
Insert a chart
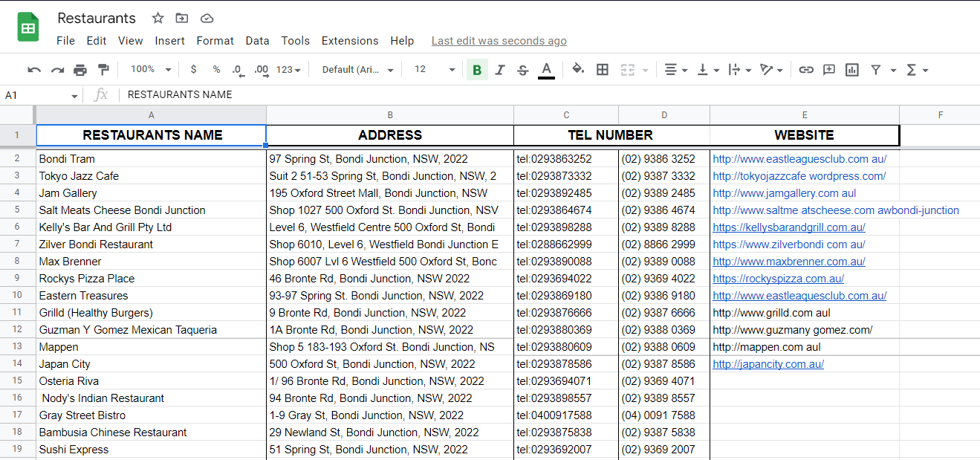pyautogui.click(x=852, y=70)
